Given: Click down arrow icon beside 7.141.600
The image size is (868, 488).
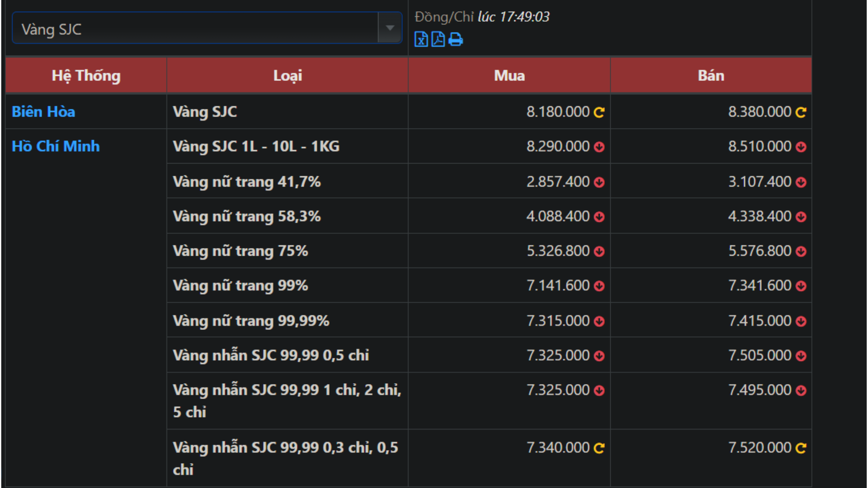Looking at the screenshot, I should pyautogui.click(x=599, y=286).
